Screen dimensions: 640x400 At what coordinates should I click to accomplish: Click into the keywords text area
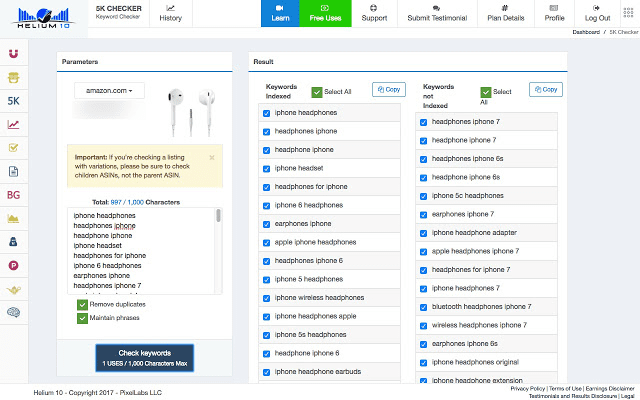click(x=141, y=251)
